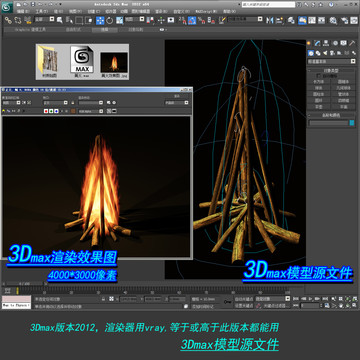
Task: Click the Play Animation button
Action: click(x=310, y=299)
